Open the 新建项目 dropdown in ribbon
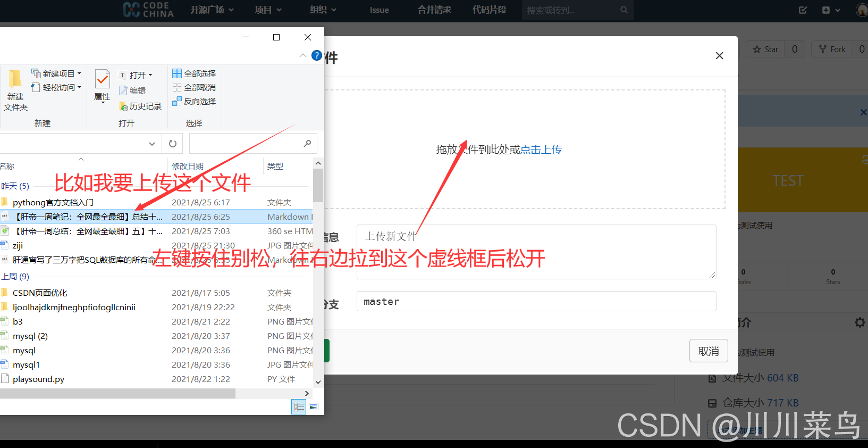The image size is (868, 448). 56,73
